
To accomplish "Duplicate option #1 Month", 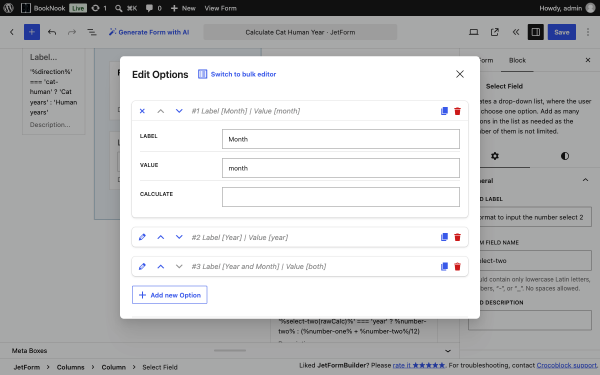I will click(444, 111).
